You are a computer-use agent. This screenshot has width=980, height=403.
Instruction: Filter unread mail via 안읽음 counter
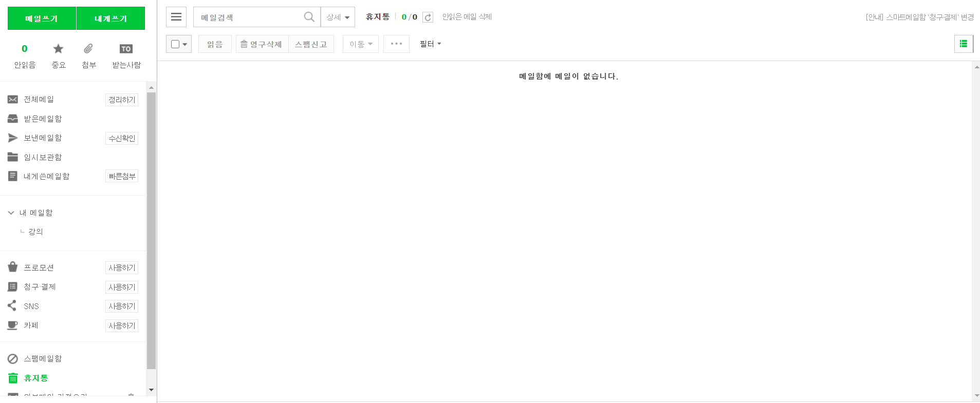pos(25,56)
